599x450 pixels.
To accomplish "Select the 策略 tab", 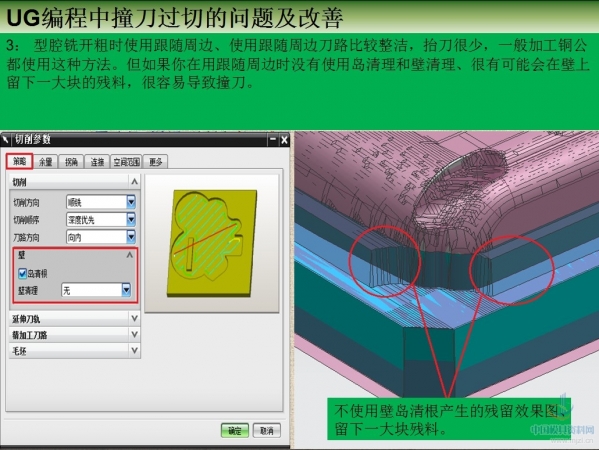I will [19, 162].
